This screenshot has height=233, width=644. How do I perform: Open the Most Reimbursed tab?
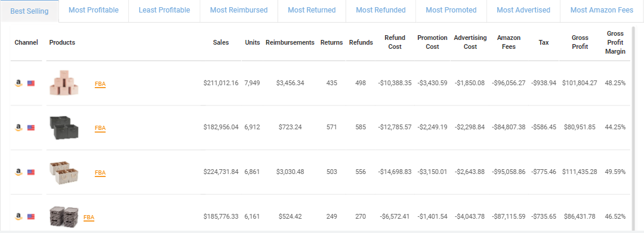[239, 10]
